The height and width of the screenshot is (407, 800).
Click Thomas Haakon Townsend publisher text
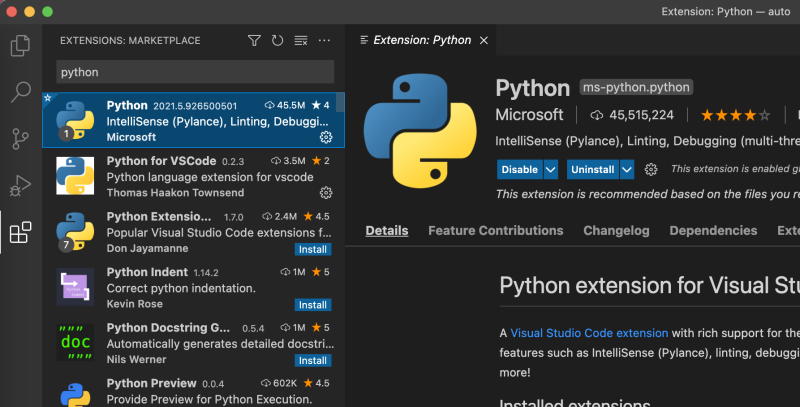tap(176, 193)
